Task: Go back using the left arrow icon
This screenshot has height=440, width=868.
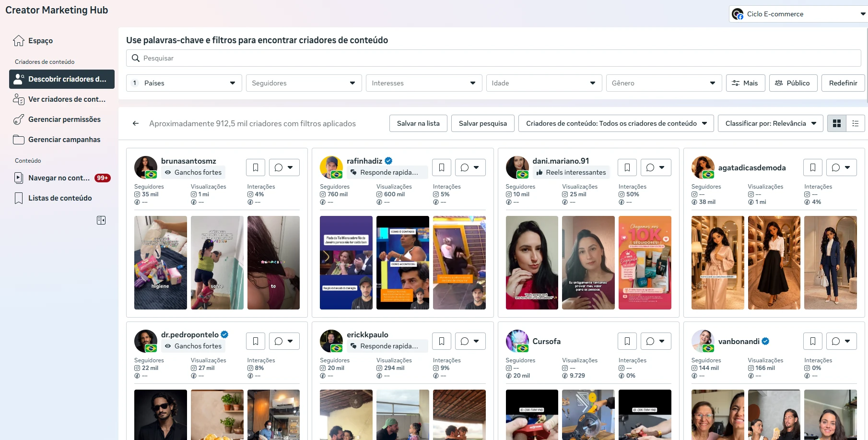Action: pyautogui.click(x=136, y=123)
